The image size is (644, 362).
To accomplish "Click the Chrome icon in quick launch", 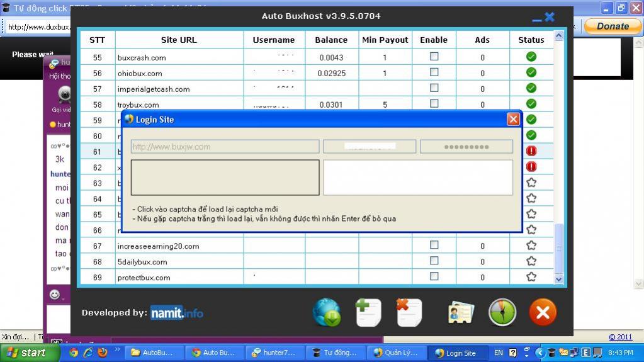I will pyautogui.click(x=74, y=353).
